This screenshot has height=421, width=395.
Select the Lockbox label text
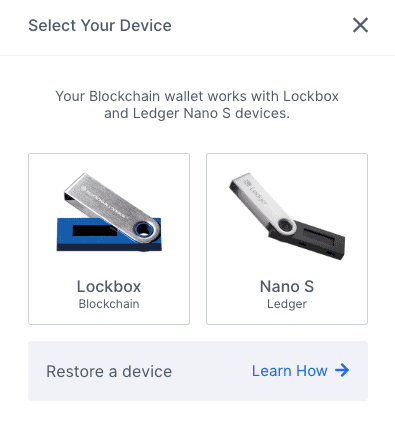click(x=109, y=286)
